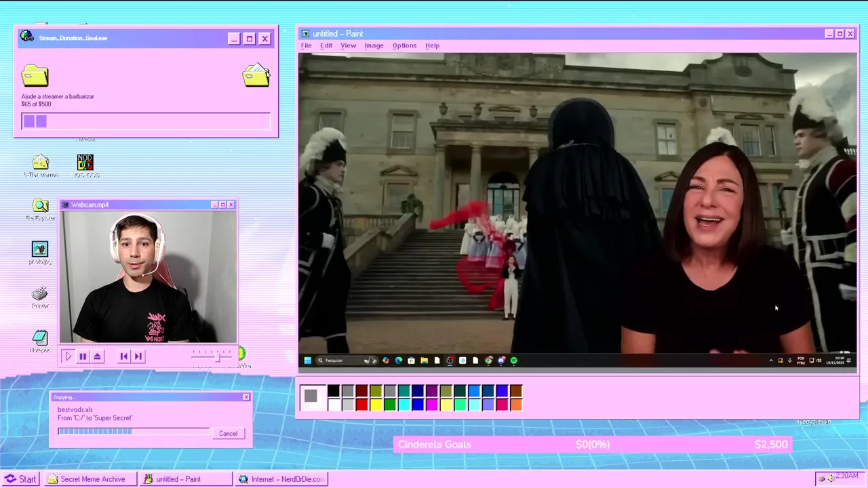Screen dimensions: 868x488
Task: Open Microsoft Edge in canvas taskbar
Action: (399, 361)
